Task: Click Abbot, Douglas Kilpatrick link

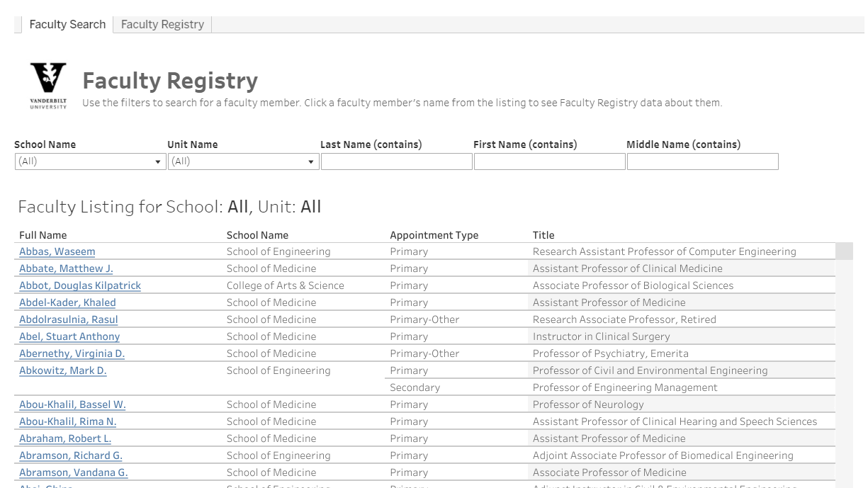Action: [x=79, y=285]
